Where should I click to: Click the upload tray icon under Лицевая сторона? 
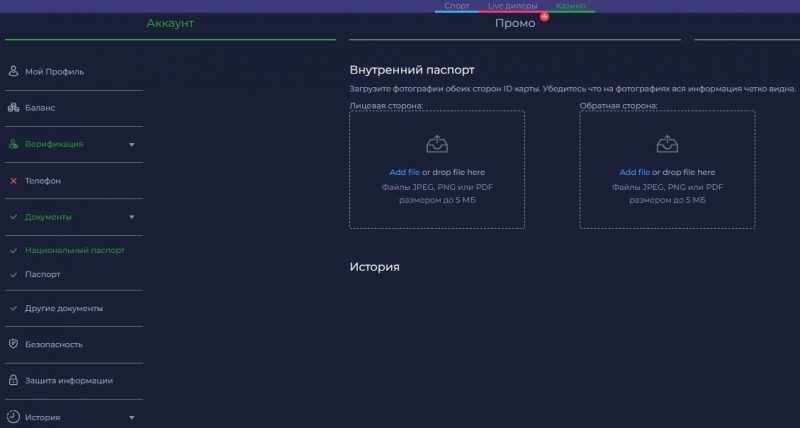tap(437, 145)
